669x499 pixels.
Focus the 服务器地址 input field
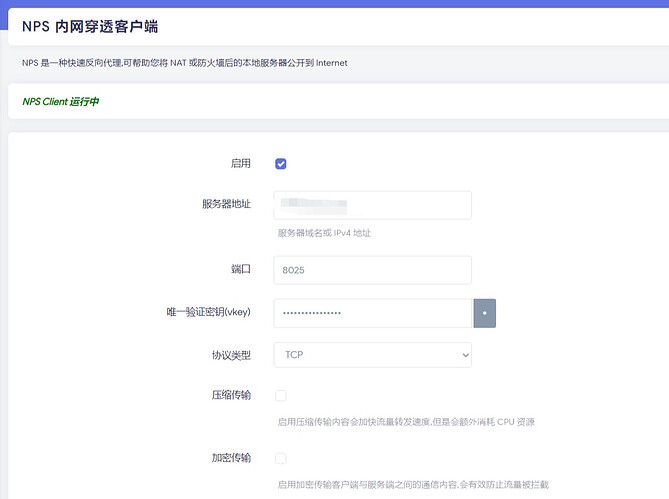pyautogui.click(x=371, y=205)
